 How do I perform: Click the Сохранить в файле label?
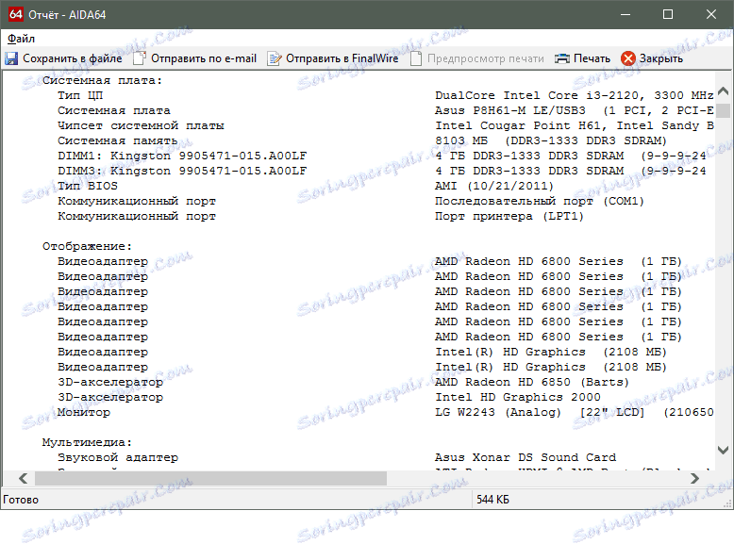tap(72, 58)
